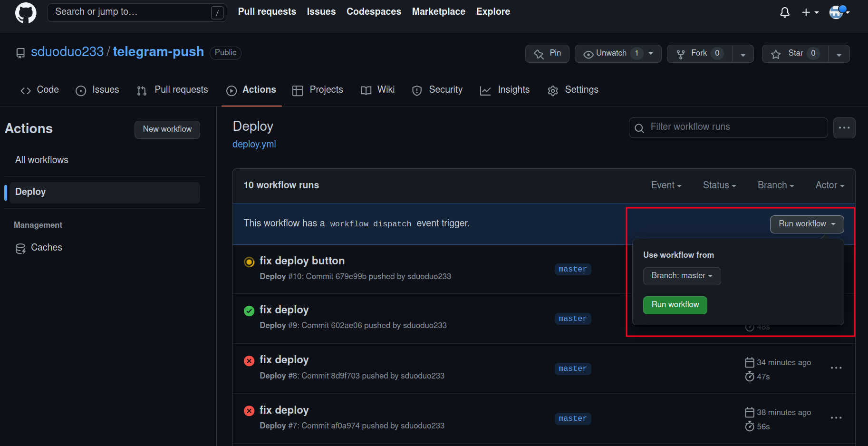This screenshot has height=446, width=868.
Task: Go to Pull requests in top bar
Action: point(267,11)
